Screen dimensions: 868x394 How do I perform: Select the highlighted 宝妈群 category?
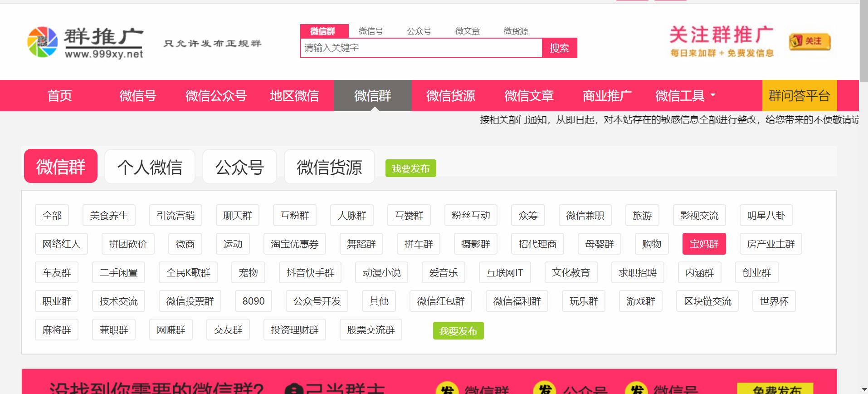pyautogui.click(x=704, y=244)
